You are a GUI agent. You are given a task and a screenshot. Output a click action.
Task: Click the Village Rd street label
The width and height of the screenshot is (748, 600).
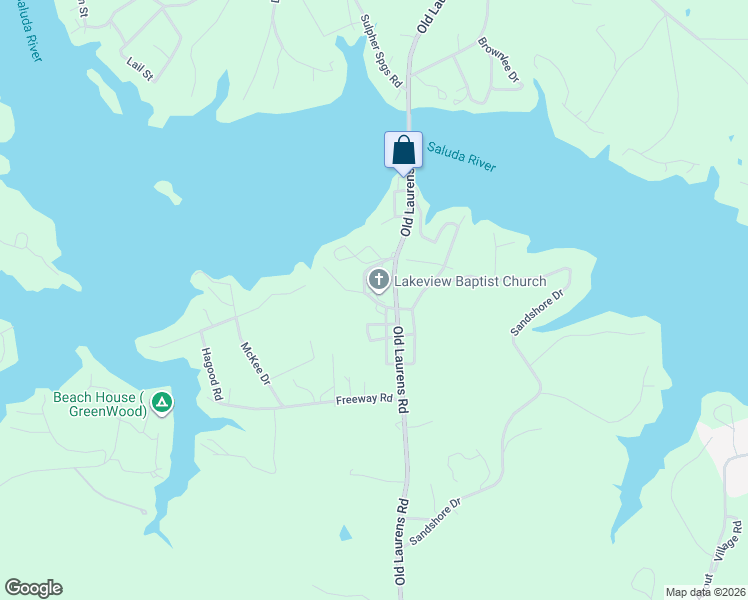728,541
